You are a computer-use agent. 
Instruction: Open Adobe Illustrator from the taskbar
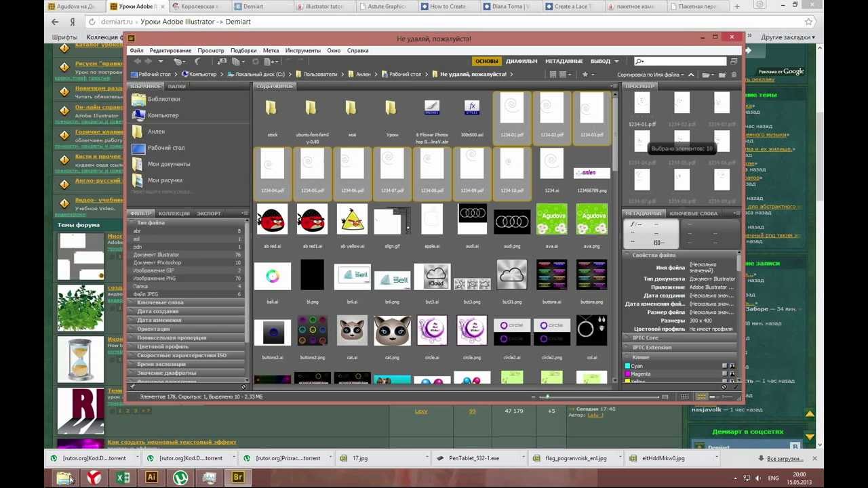[152, 477]
